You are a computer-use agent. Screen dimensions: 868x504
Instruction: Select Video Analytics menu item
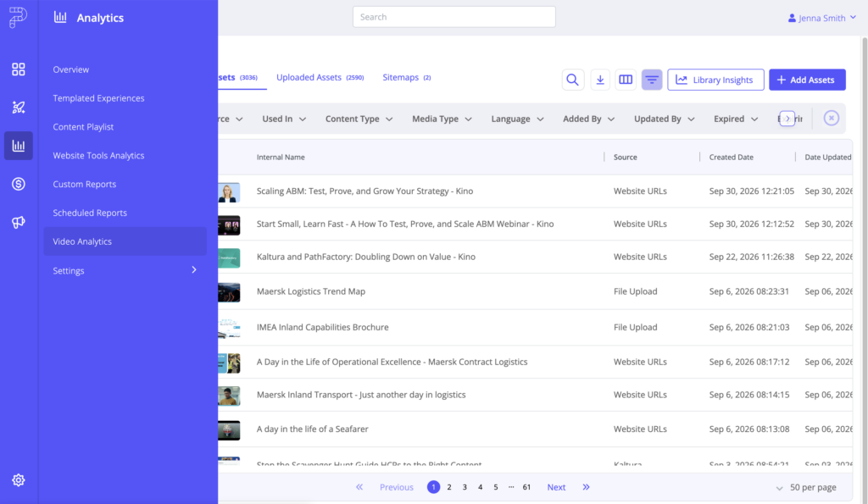coord(125,241)
